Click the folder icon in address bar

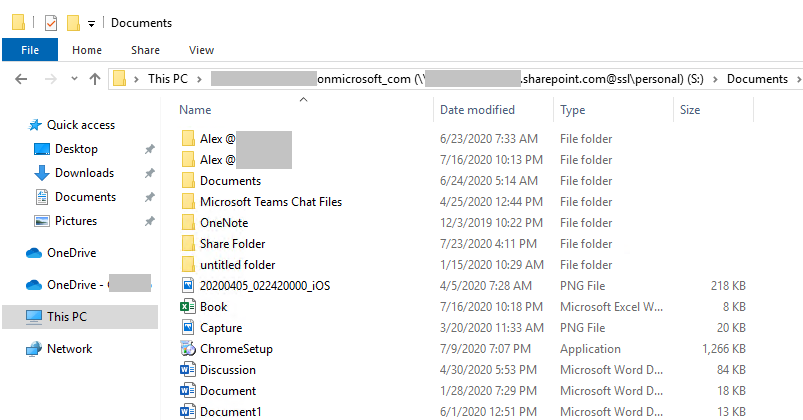119,79
